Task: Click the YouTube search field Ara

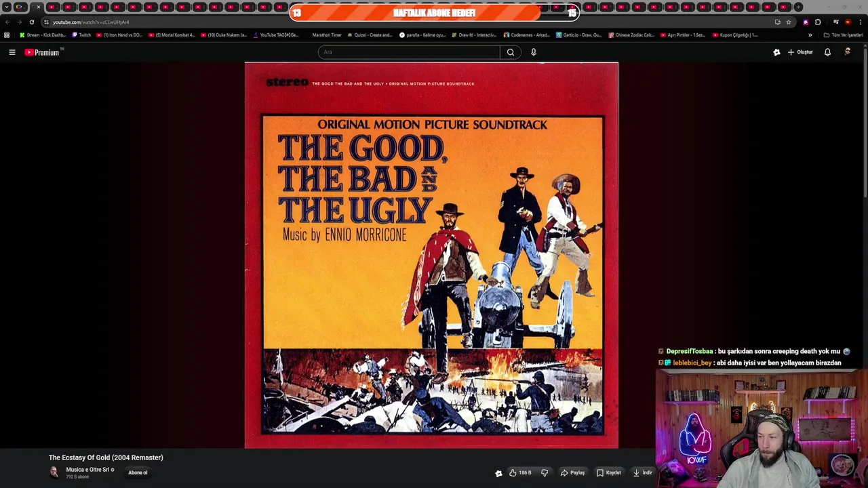Action: pyautogui.click(x=409, y=52)
